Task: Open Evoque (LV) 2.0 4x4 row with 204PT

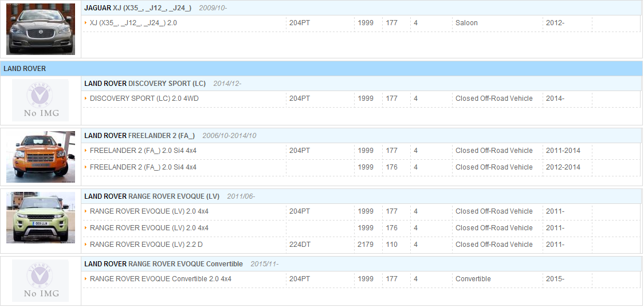Action: (x=149, y=211)
